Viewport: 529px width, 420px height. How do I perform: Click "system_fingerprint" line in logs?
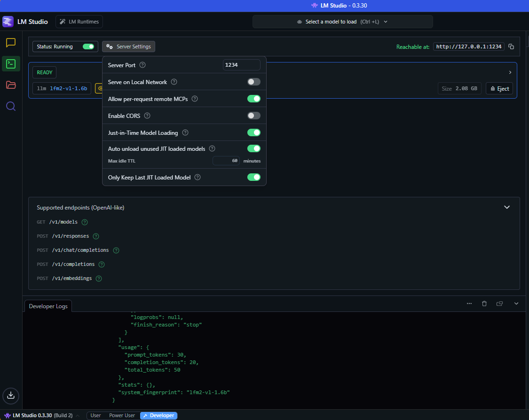(174, 392)
